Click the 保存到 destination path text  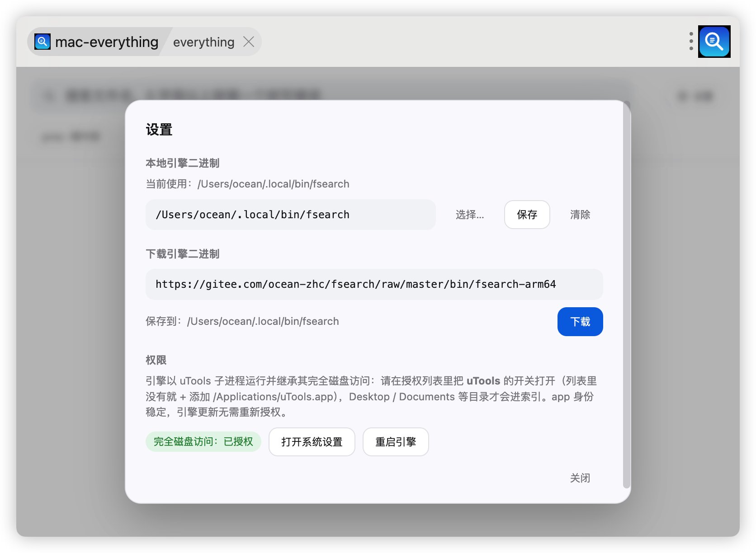(242, 321)
